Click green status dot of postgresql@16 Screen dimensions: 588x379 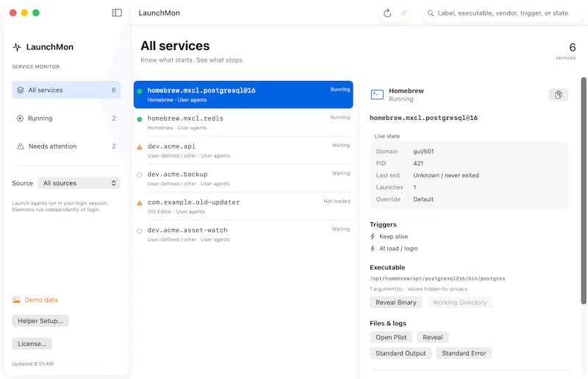pos(140,91)
